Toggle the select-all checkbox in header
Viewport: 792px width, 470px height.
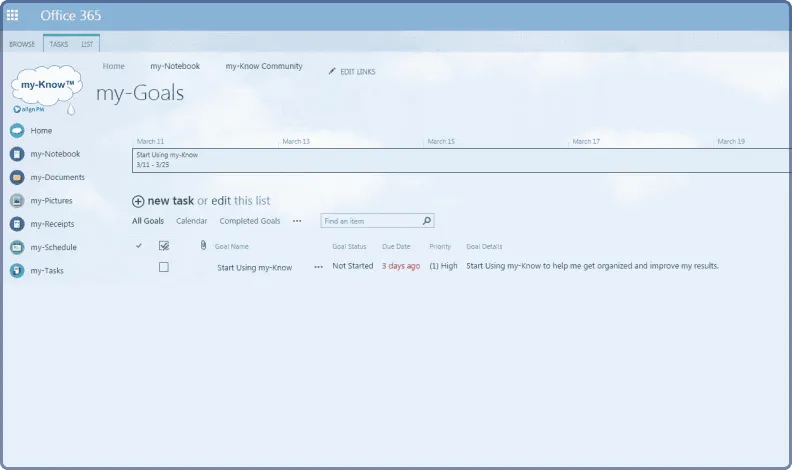coord(164,246)
